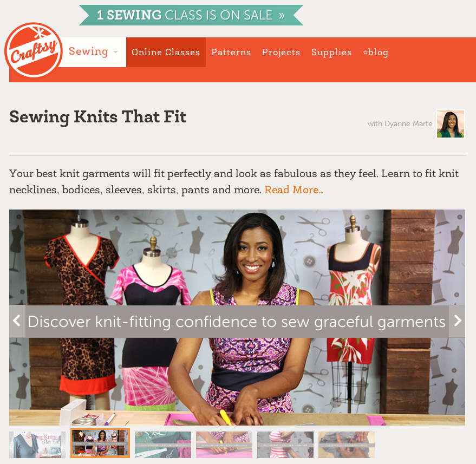This screenshot has width=476, height=464.
Task: Open the sewing class sale banner
Action: pyautogui.click(x=191, y=15)
